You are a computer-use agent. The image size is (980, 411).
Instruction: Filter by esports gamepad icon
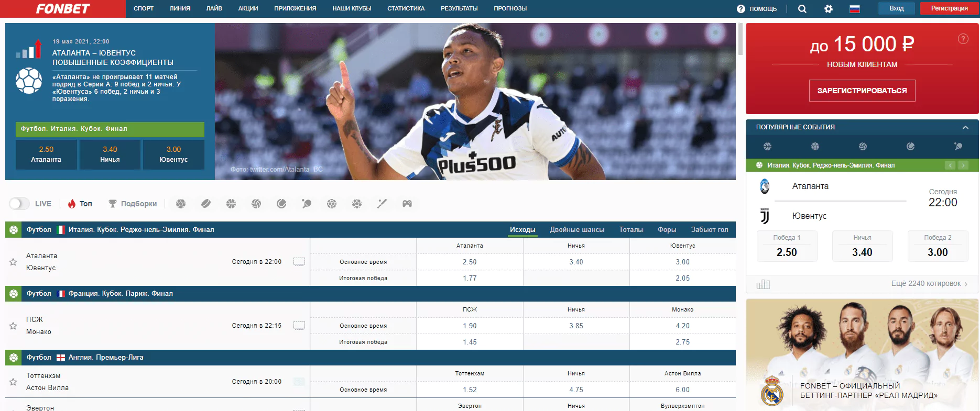(407, 204)
